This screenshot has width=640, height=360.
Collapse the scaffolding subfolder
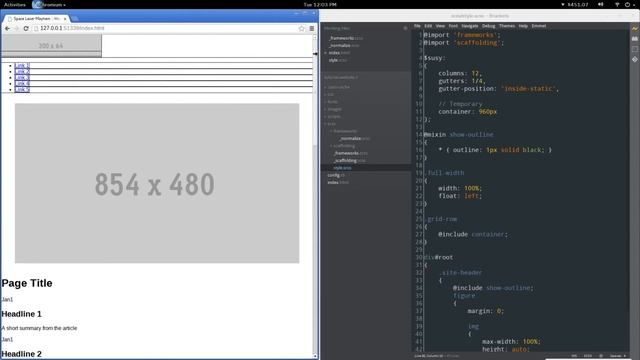click(x=342, y=146)
